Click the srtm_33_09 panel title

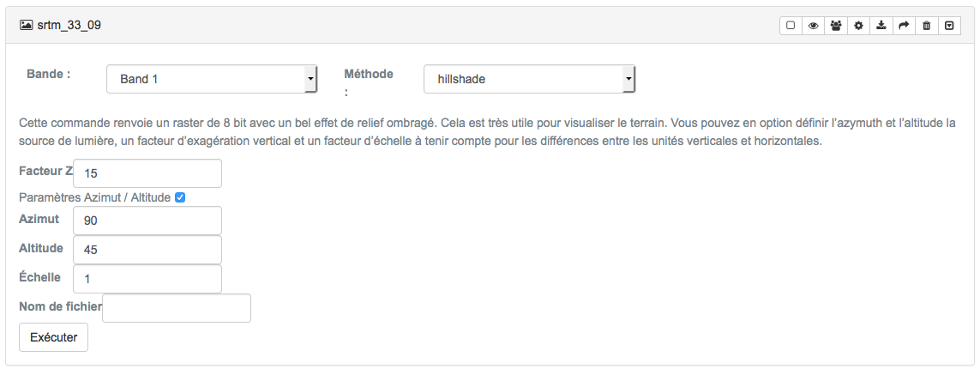tap(69, 26)
